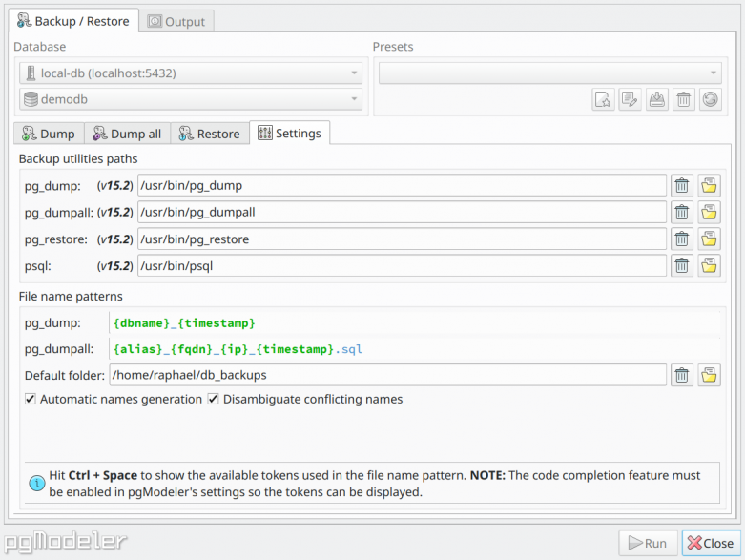Click in the pg_dump file name pattern field
Image resolution: width=745 pixels, height=560 pixels.
click(x=414, y=323)
